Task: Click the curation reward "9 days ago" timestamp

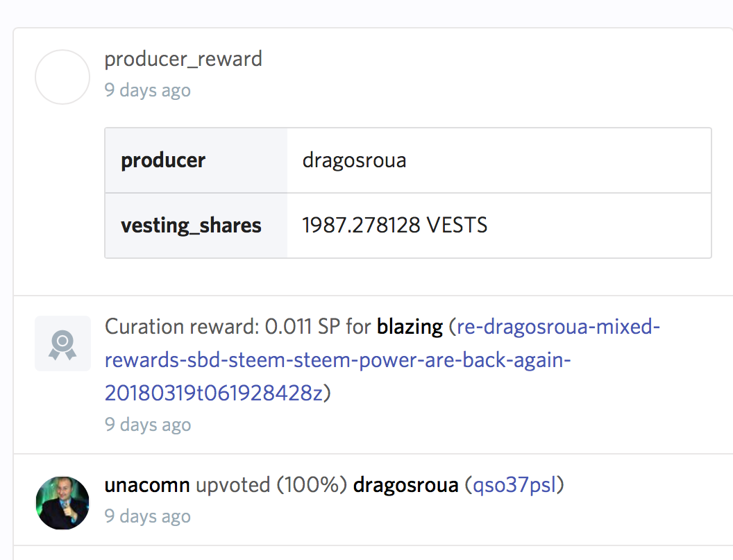Action: pos(147,425)
